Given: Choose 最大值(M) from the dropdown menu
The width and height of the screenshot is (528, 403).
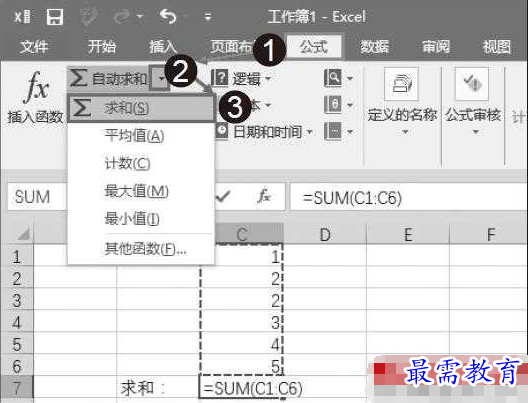Looking at the screenshot, I should [141, 191].
